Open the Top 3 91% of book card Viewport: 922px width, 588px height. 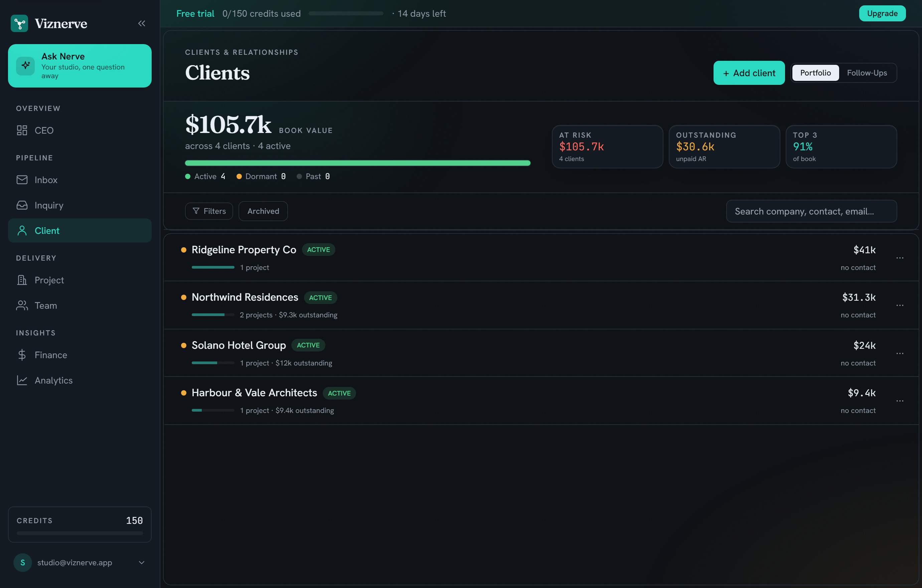(841, 147)
